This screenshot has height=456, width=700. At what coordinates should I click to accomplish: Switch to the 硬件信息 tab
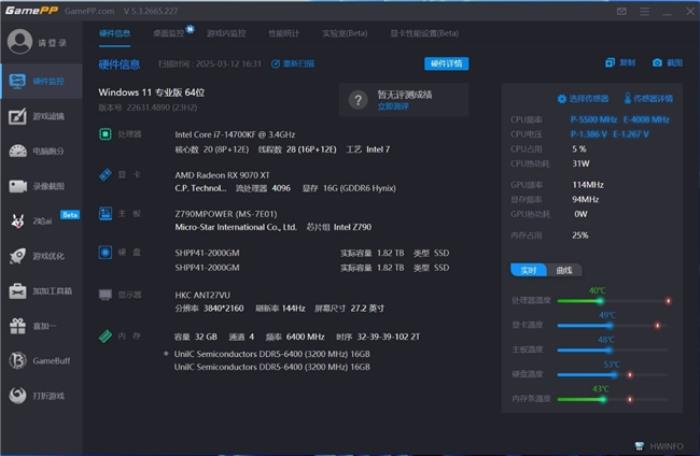coord(115,33)
